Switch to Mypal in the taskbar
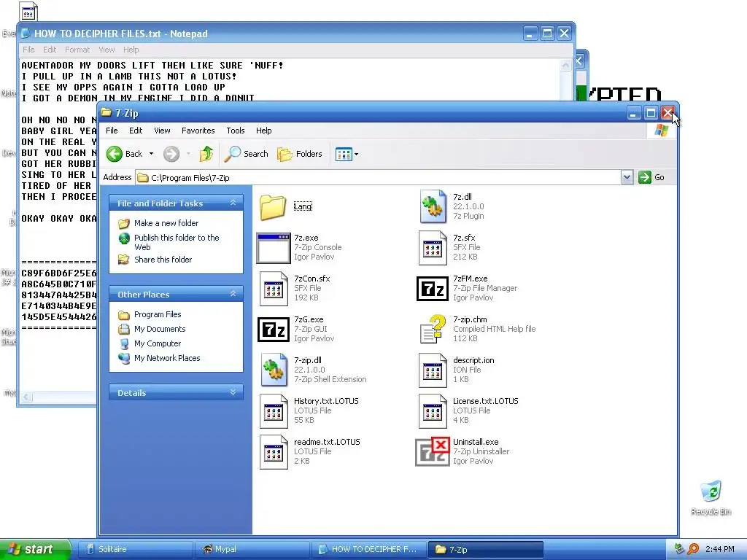Screen dimensions: 747x560 point(252,549)
